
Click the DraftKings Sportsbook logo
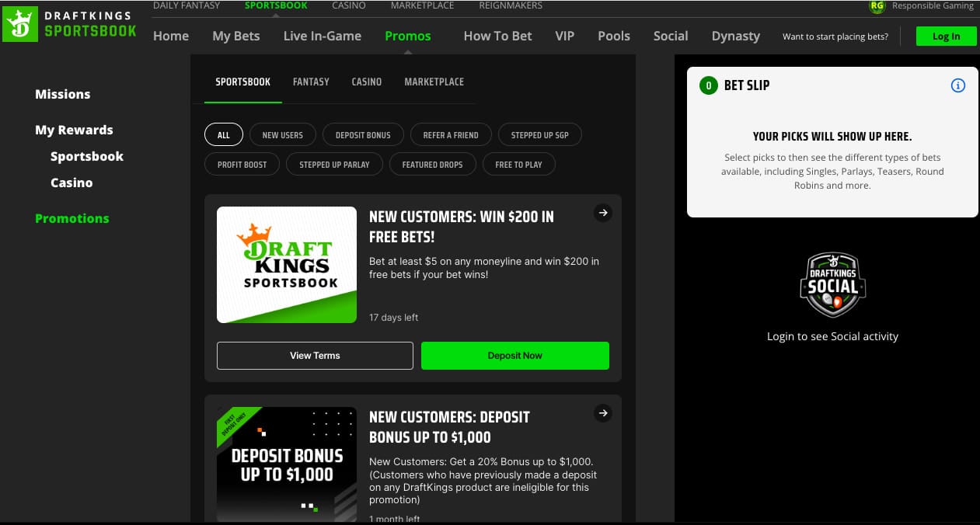click(70, 24)
